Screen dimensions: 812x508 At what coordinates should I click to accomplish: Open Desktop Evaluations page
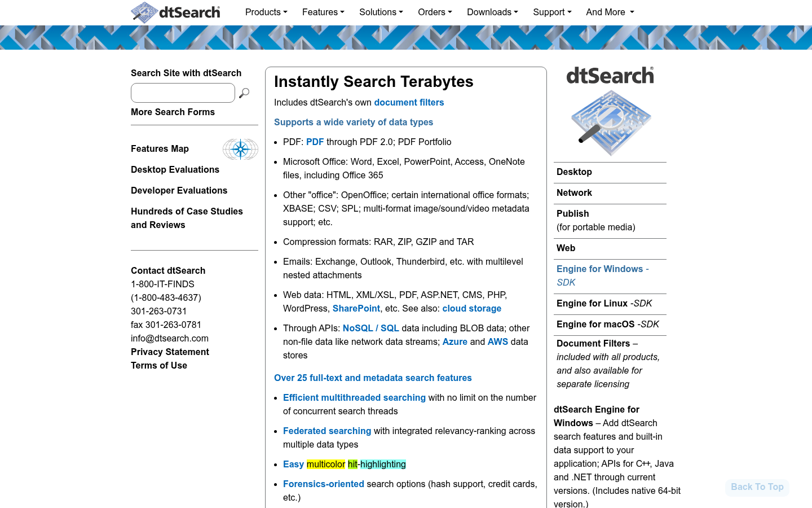click(x=175, y=169)
